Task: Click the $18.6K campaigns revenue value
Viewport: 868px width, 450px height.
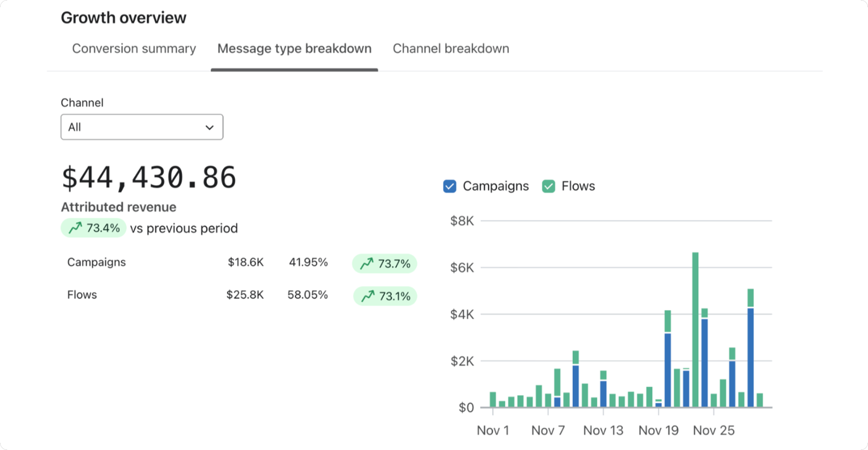Action: pyautogui.click(x=245, y=262)
